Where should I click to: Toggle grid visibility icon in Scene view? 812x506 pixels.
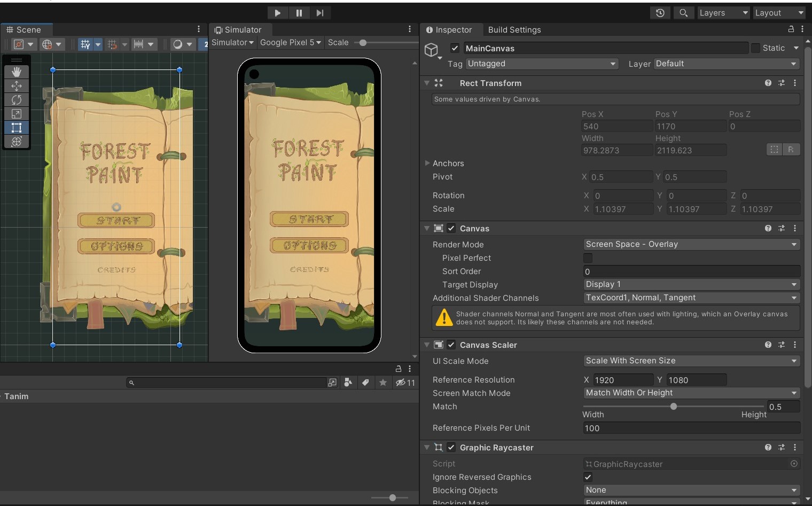click(85, 44)
